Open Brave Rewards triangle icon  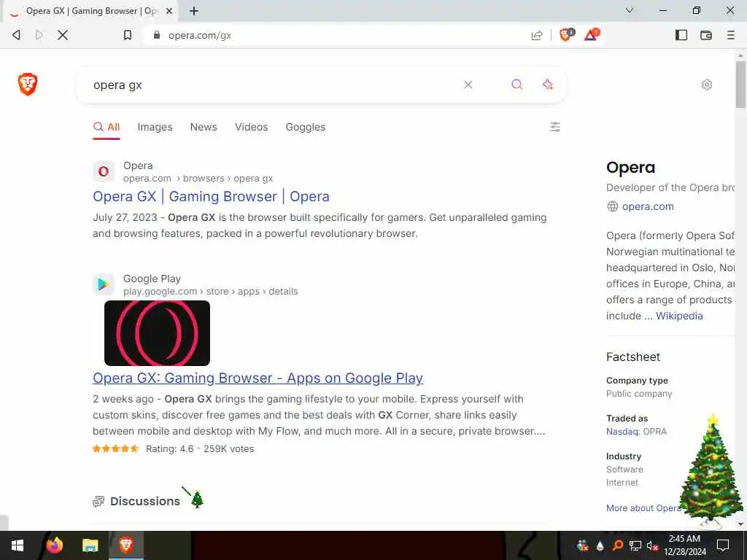click(591, 35)
